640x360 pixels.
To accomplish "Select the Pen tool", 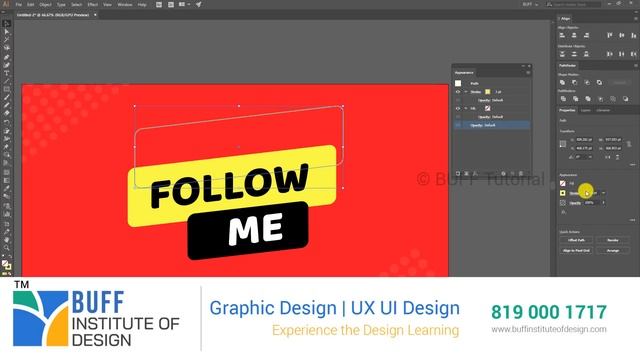I will coord(7,57).
